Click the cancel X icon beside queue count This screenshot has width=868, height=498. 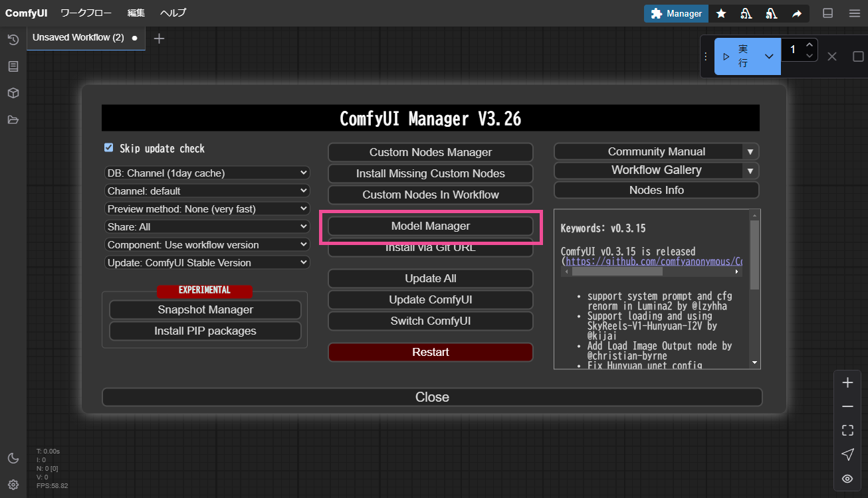point(831,56)
